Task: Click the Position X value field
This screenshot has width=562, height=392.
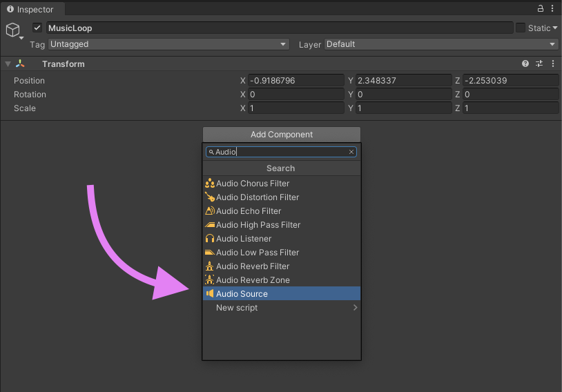Action: pyautogui.click(x=295, y=81)
